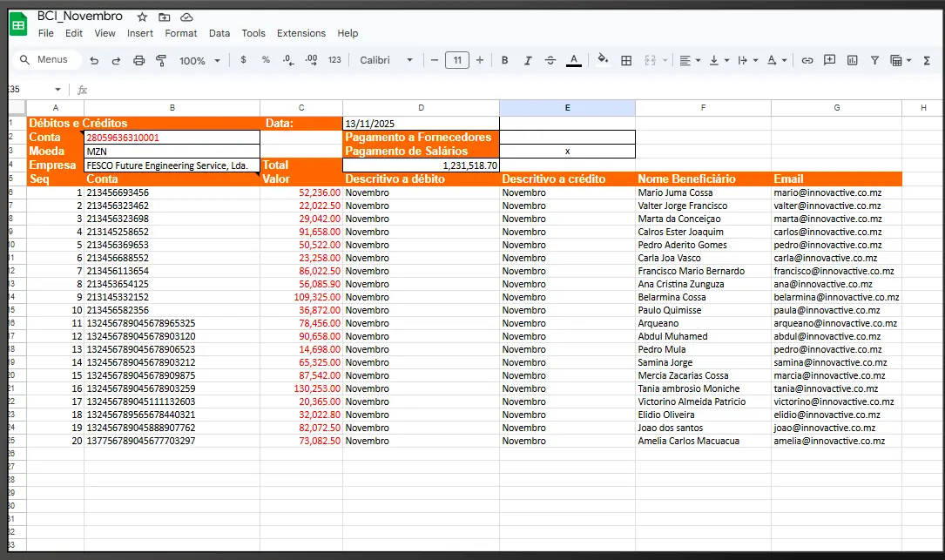945x560 pixels.
Task: Click the print icon in the toolbar
Action: click(138, 60)
